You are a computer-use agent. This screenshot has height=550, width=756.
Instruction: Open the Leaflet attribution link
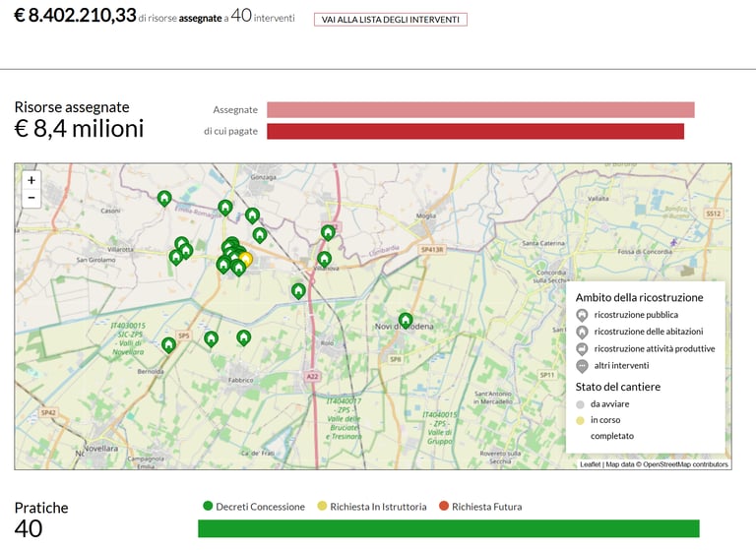591,464
